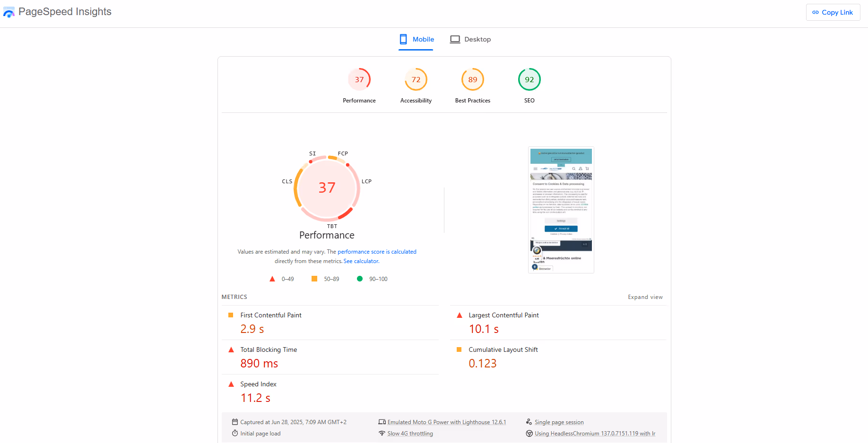Click the network icon beside Slow 4G throttling
868x443 pixels.
point(382,433)
